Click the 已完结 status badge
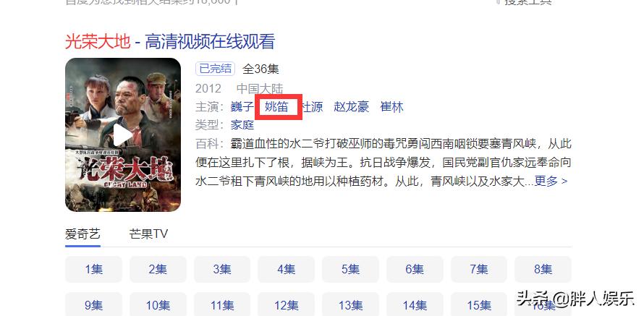644x316 pixels. 215,69
